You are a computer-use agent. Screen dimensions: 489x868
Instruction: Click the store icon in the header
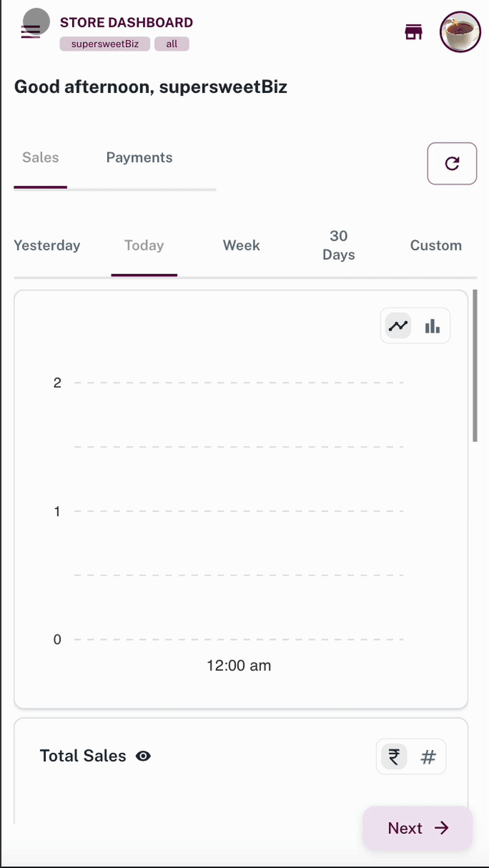click(413, 32)
